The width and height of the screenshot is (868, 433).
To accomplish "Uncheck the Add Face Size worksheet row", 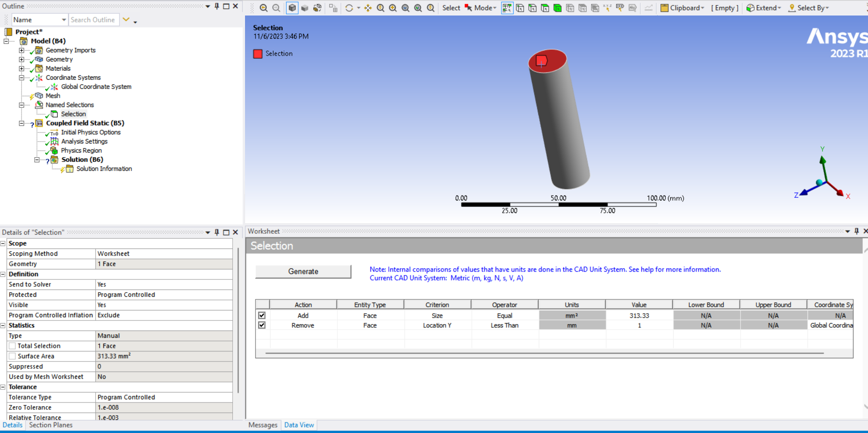I will click(x=262, y=315).
